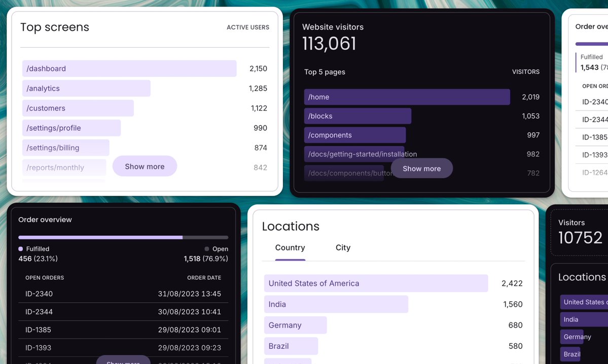The width and height of the screenshot is (608, 364).
Task: Click the 1,518 (76.9%) open value
Action: coord(206,259)
